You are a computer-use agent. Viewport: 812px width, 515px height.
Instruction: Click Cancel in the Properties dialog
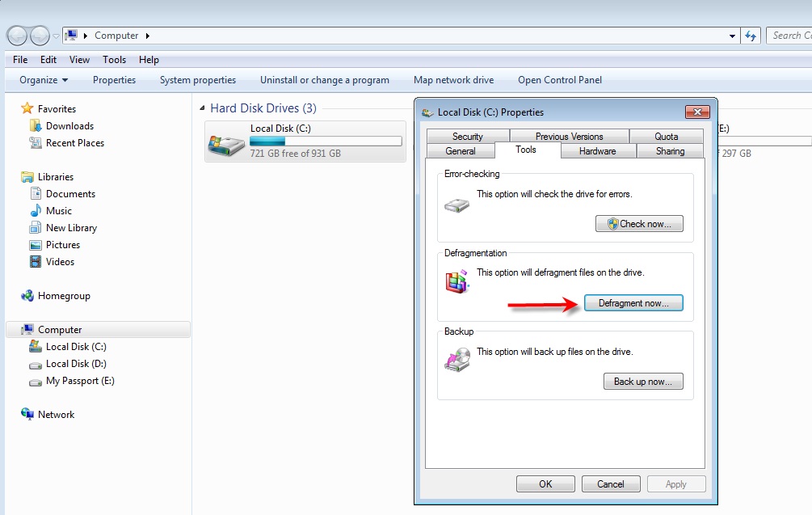pos(611,484)
